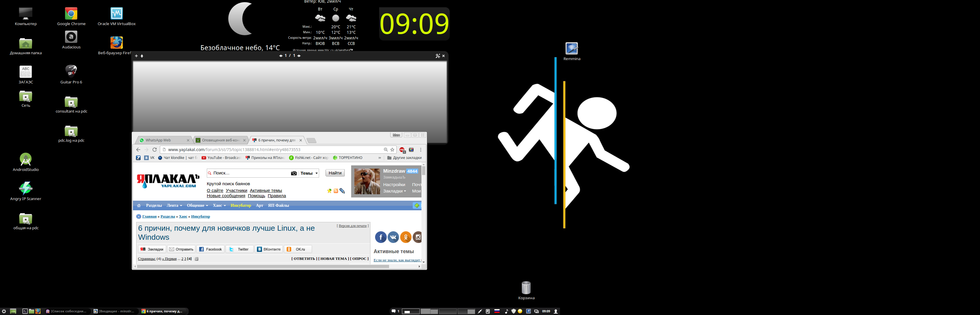Open the Adblock Plus extension icon
Image resolution: width=980 pixels, height=315 pixels.
[x=402, y=150]
